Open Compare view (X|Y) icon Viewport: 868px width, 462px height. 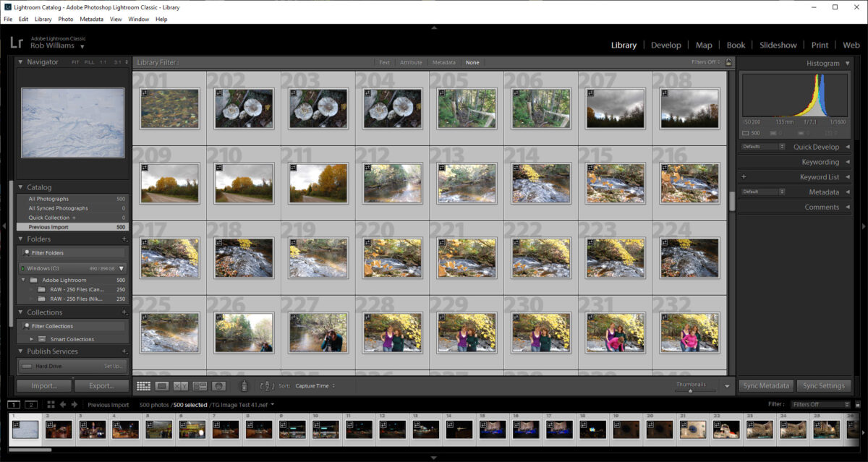point(181,386)
